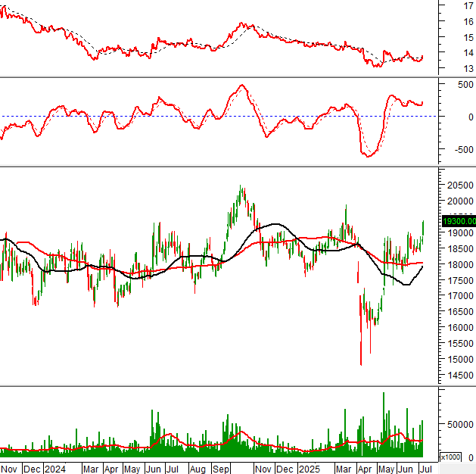Image resolution: width=476 pixels, height=474 pixels.
Task: Click the 0 label on volume axis
Action: pos(471,457)
